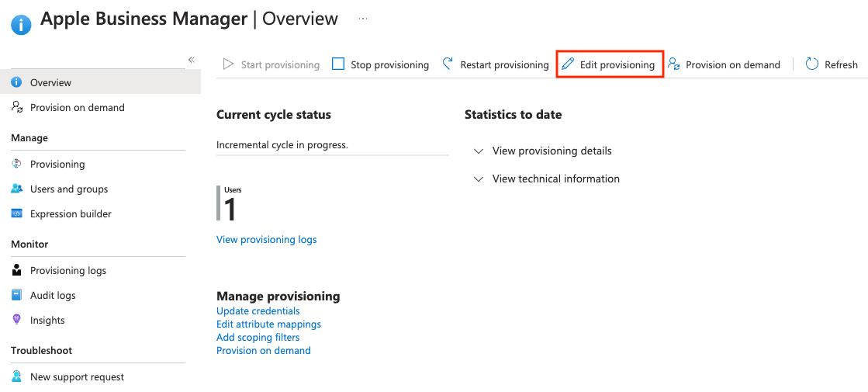Open the ellipsis more options menu
The image size is (868, 392).
coord(363,19)
